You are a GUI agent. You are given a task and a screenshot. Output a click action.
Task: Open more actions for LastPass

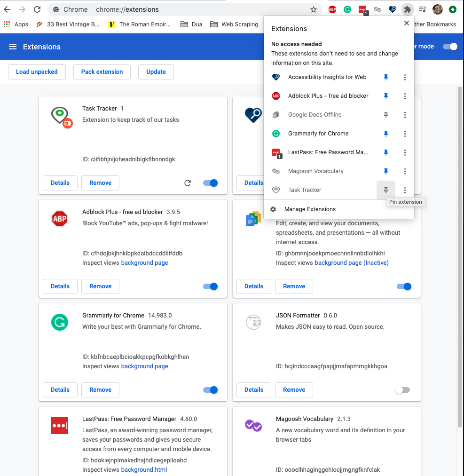(x=405, y=152)
